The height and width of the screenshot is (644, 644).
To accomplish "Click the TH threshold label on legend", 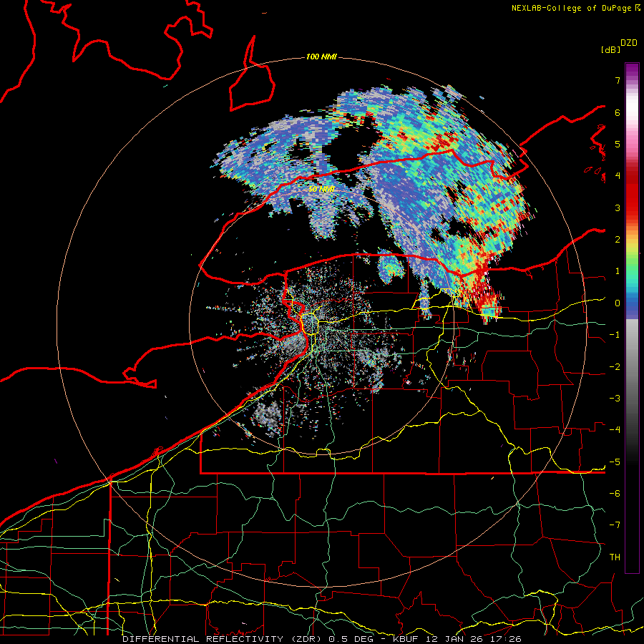I will (x=615, y=557).
